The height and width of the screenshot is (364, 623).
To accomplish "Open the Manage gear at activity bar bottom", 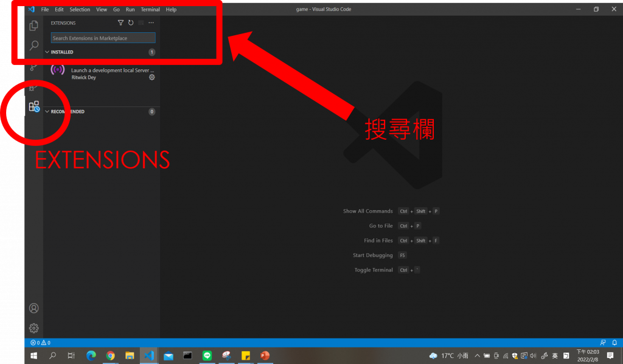I will coord(34,328).
